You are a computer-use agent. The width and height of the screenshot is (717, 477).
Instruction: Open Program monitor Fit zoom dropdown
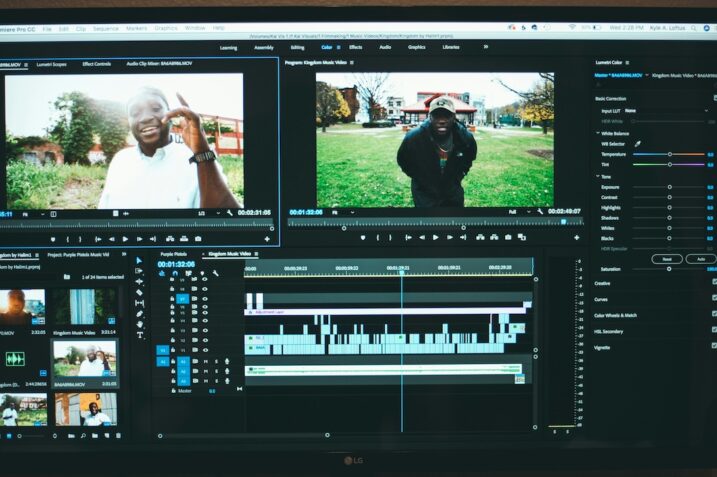(x=343, y=212)
